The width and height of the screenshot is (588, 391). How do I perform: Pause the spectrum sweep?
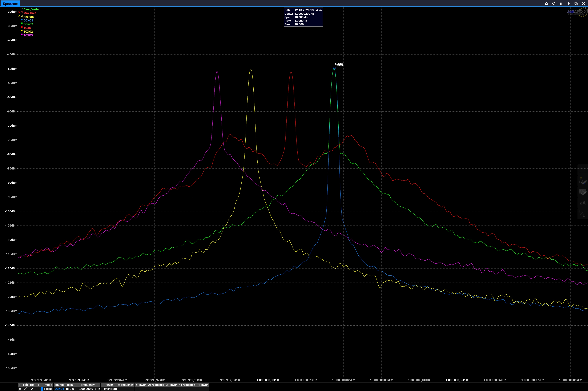(561, 4)
